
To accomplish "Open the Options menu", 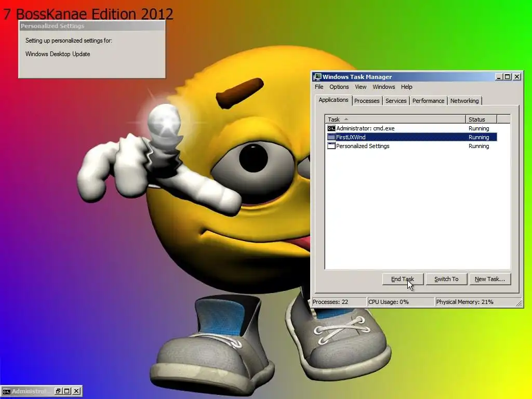I will click(339, 87).
